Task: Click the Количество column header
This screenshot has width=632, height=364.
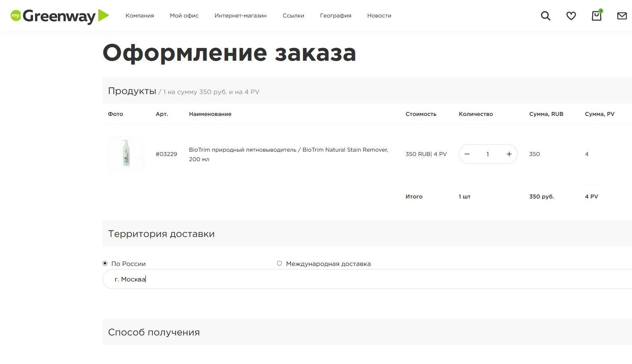Action: pos(476,114)
